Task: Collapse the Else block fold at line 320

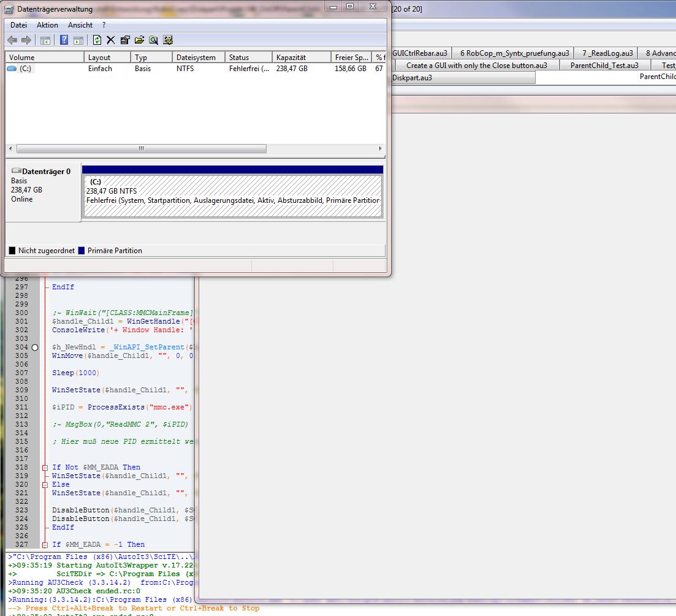Action: tap(45, 484)
